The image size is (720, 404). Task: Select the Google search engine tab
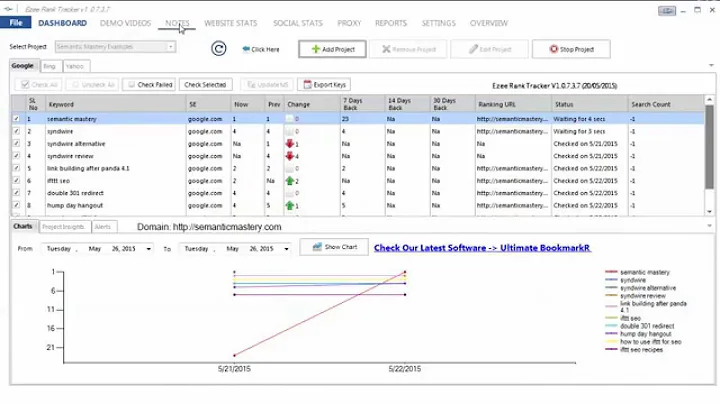[x=22, y=66]
